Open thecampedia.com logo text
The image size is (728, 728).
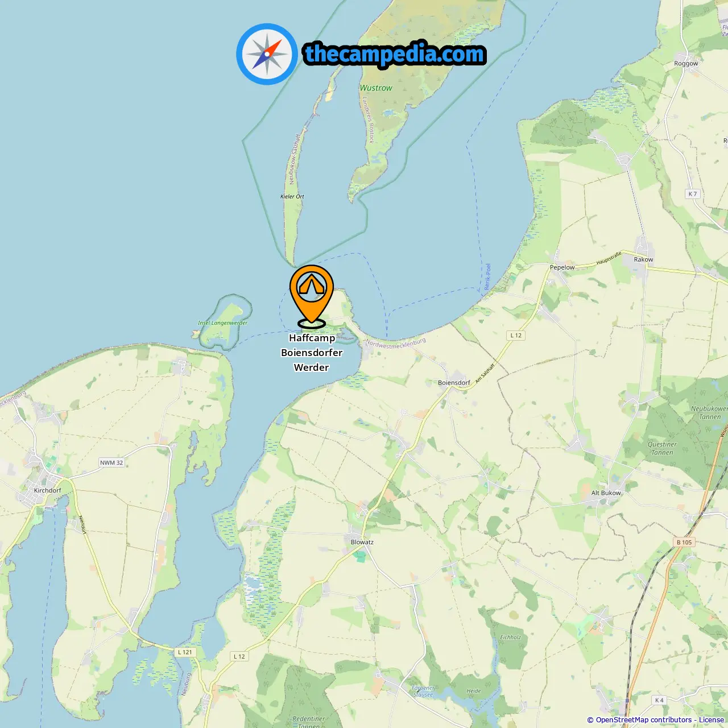(395, 54)
